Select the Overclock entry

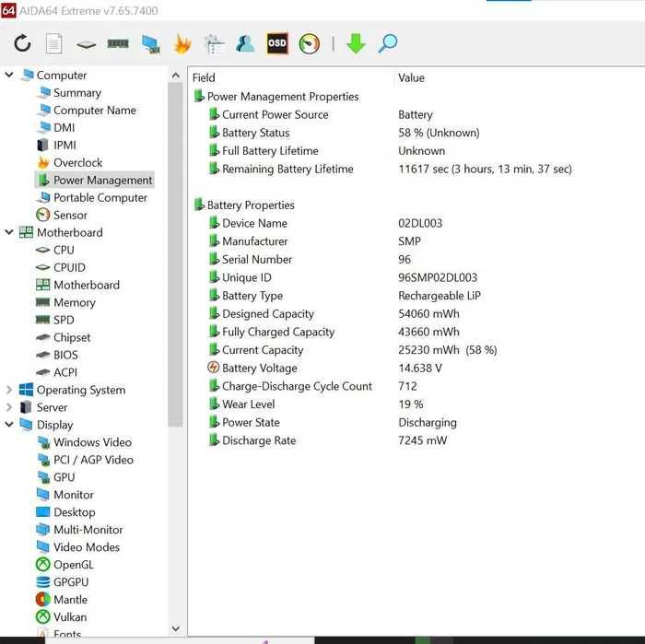click(x=77, y=163)
